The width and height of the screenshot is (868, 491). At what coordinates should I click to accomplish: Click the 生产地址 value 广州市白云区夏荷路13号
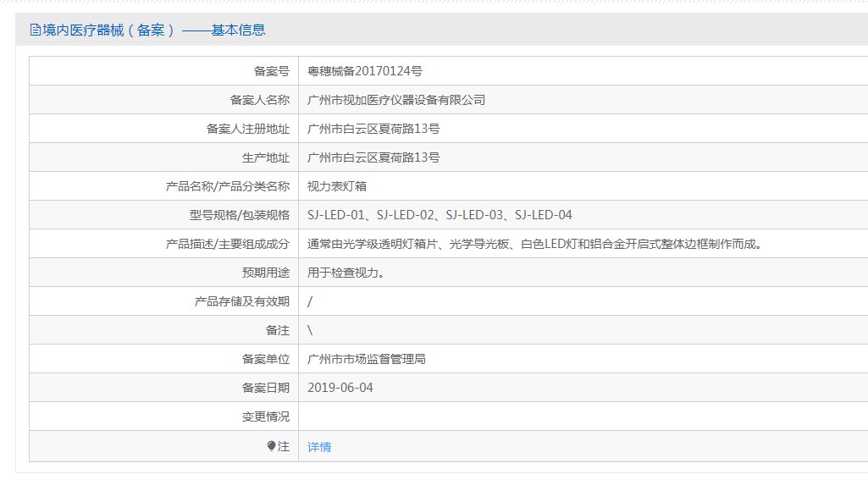click(373, 157)
